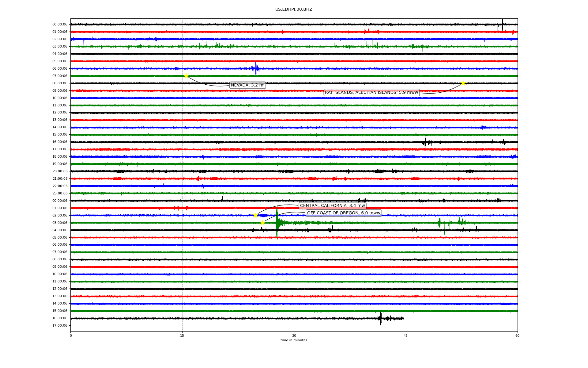Click the RAT ISLANDS 5.9 mww annotation label
The width and height of the screenshot is (588, 368).
371,93
